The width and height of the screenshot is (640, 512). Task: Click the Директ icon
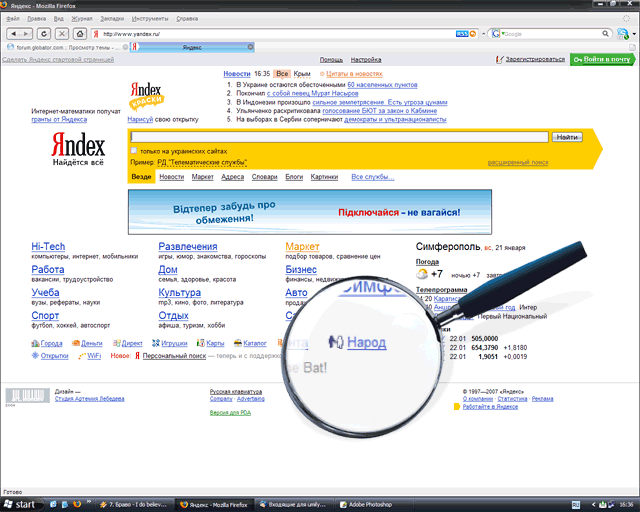click(x=117, y=343)
